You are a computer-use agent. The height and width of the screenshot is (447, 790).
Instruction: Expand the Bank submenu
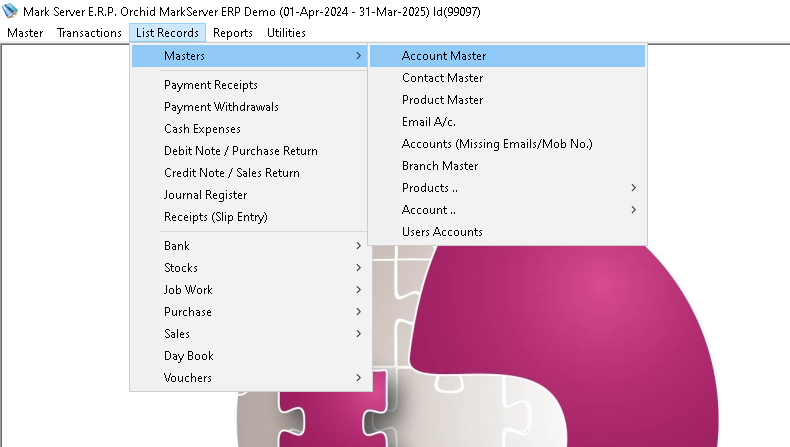pos(249,246)
